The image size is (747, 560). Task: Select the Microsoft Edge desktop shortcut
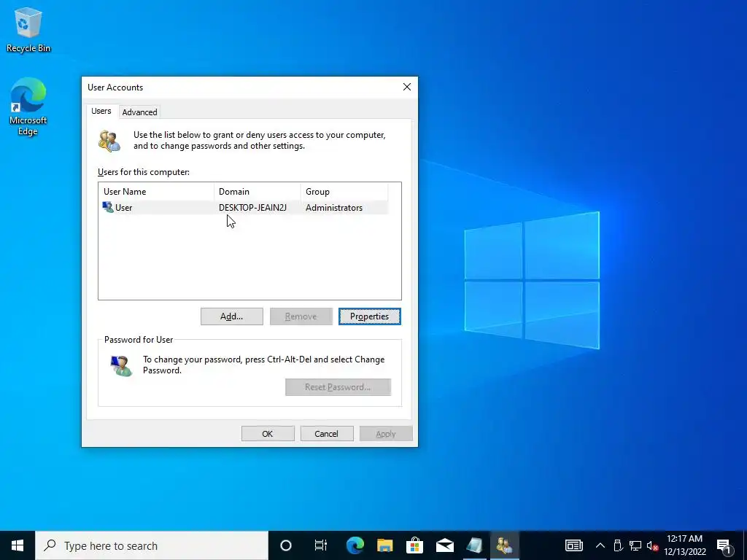coord(28,106)
